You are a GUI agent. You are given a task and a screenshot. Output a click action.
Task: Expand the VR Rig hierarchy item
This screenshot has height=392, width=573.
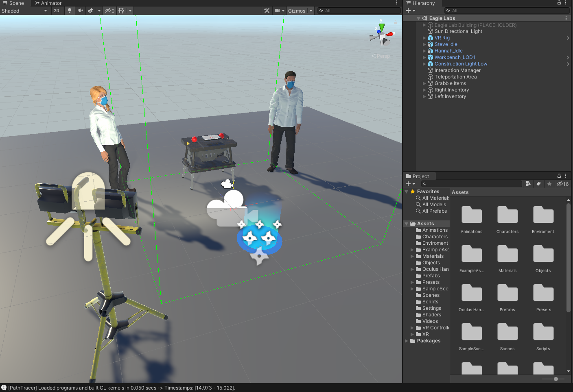click(424, 38)
